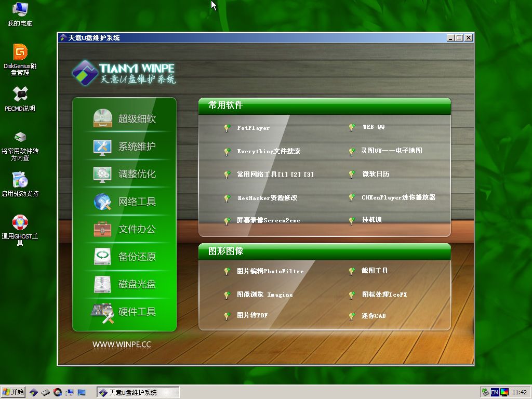Select 文件办公 briefcase icon in sidebar
The width and height of the screenshot is (532, 399).
click(102, 229)
